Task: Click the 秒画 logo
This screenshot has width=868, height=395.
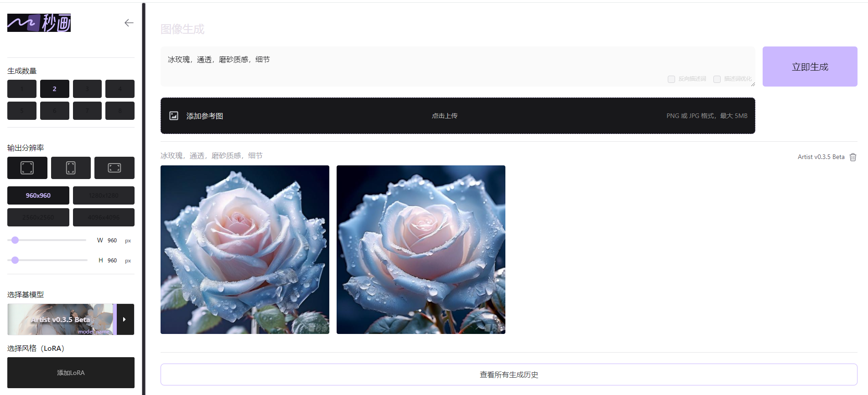Action: 39,23
